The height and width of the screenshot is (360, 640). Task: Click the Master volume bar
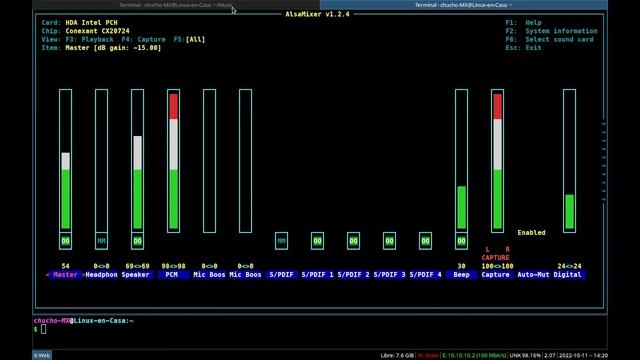[x=65, y=161]
